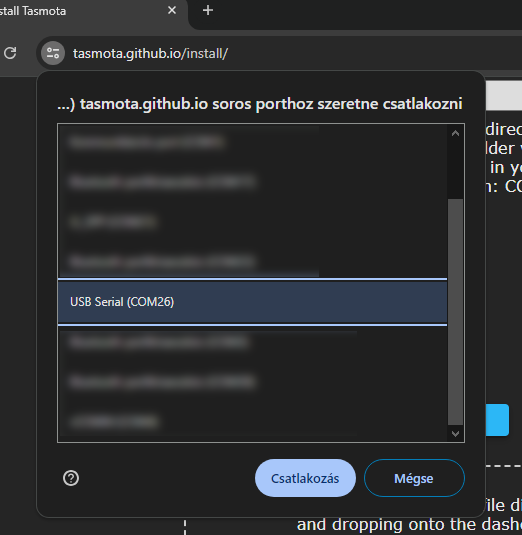Screen dimensions: 522x535
Task: Select the USB Serial (COM26) port
Action: click(252, 302)
